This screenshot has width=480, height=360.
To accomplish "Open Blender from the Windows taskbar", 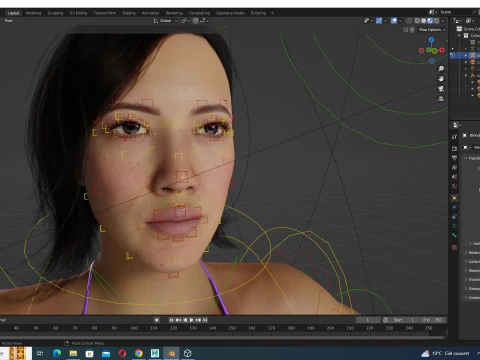I will pos(171,353).
